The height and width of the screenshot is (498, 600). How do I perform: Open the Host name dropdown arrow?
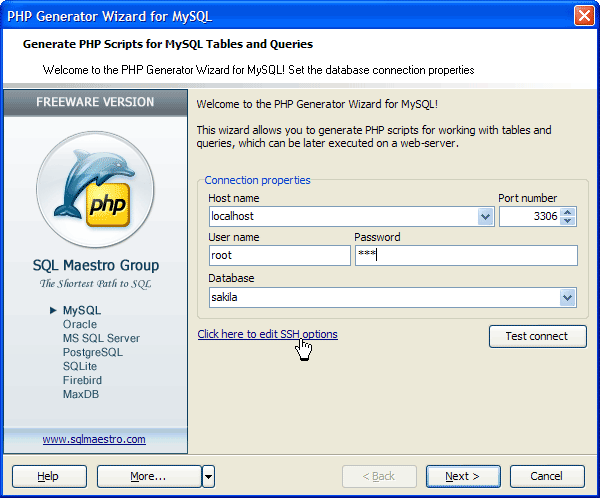486,217
